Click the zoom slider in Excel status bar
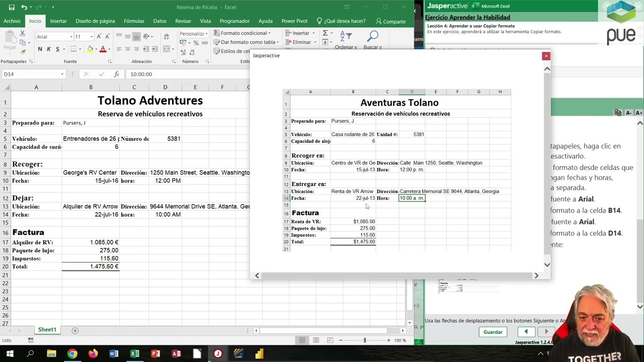Image resolution: width=644 pixels, height=362 pixels. [x=365, y=340]
